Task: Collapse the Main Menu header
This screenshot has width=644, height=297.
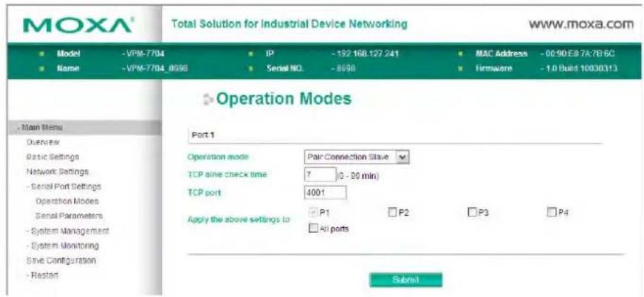Action: 84,128
